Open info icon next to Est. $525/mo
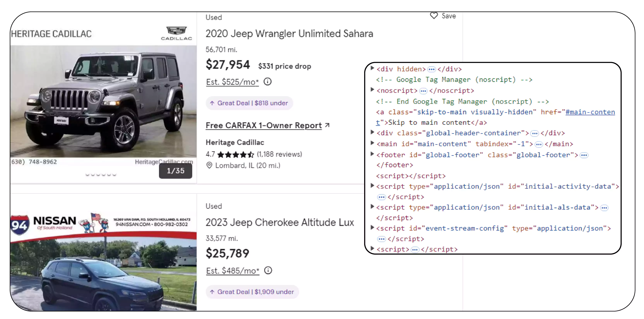The width and height of the screenshot is (644, 319). pyautogui.click(x=267, y=82)
